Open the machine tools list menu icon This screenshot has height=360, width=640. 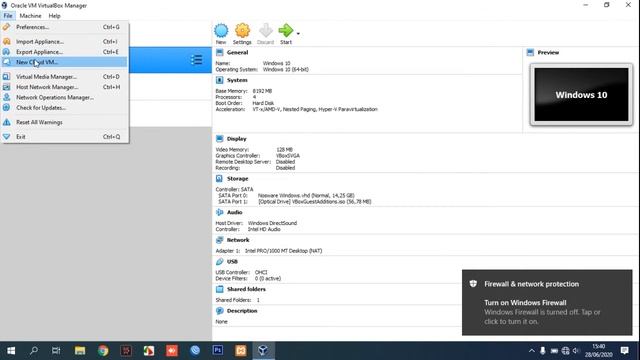196,60
